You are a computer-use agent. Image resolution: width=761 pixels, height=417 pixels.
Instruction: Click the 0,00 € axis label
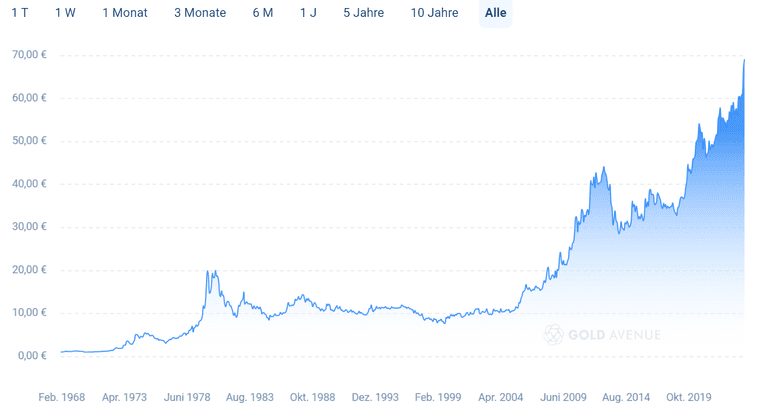[33, 356]
